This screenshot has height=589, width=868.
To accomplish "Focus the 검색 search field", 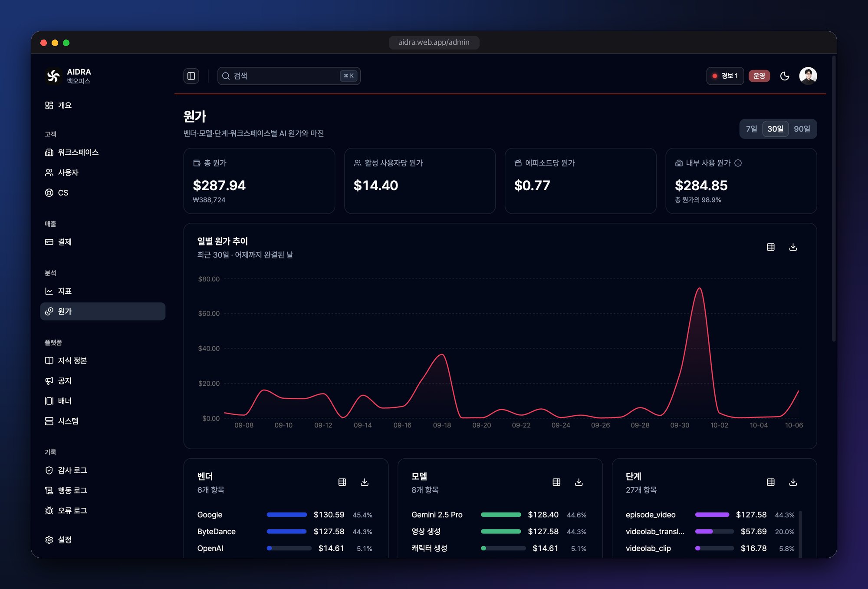I will pyautogui.click(x=289, y=76).
